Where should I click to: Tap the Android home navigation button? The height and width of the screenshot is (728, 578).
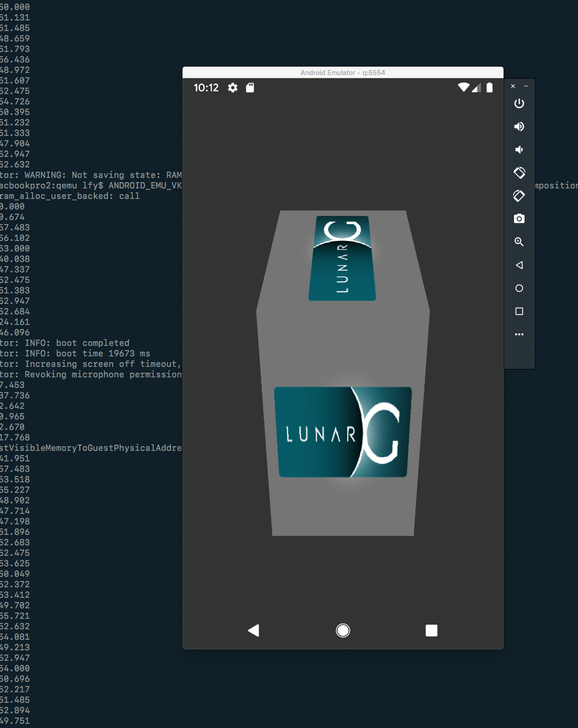point(343,630)
